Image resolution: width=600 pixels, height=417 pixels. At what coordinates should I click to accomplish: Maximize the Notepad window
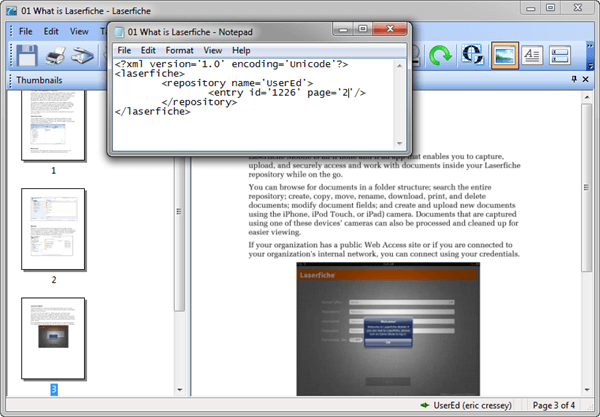tap(363, 29)
